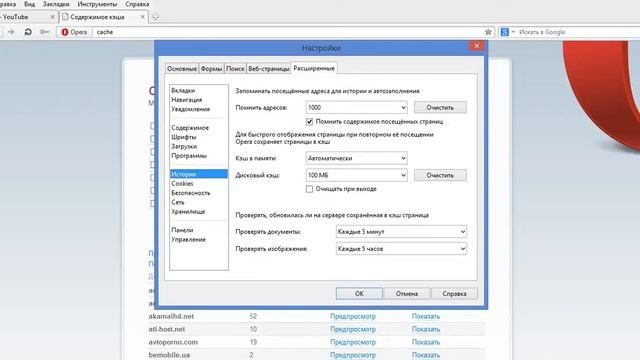This screenshot has width=640, height=360.
Task: Click the Opera badge in address bar
Action: (x=74, y=32)
